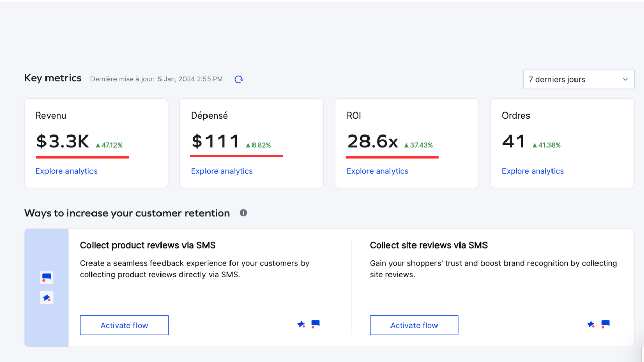
Task: Click the star icon in left sidebar strip
Action: click(47, 298)
